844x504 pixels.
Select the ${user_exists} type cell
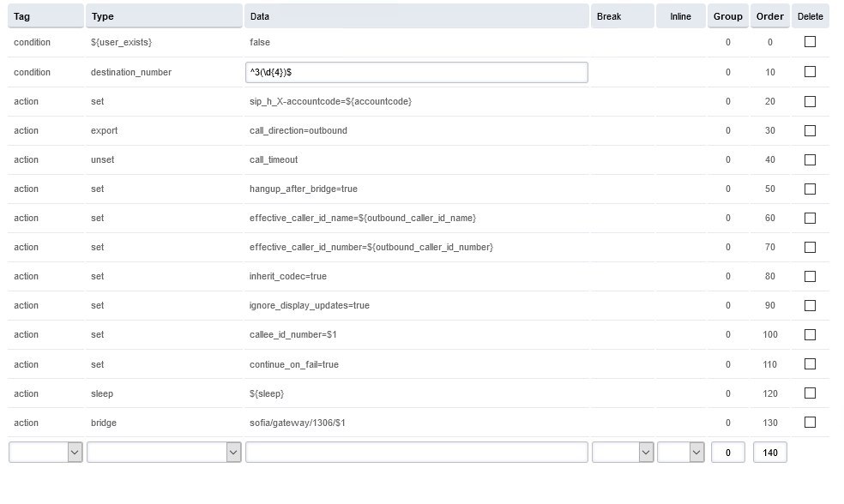pyautogui.click(x=121, y=42)
